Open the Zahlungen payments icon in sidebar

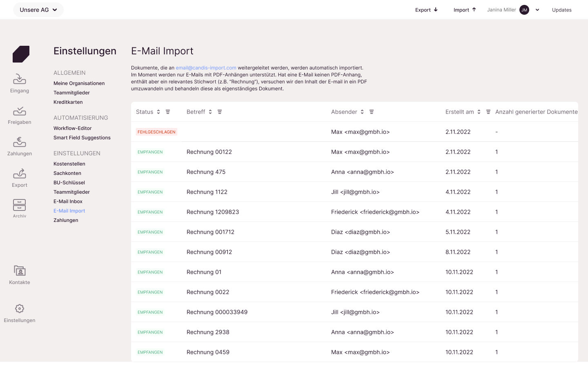[x=20, y=142]
